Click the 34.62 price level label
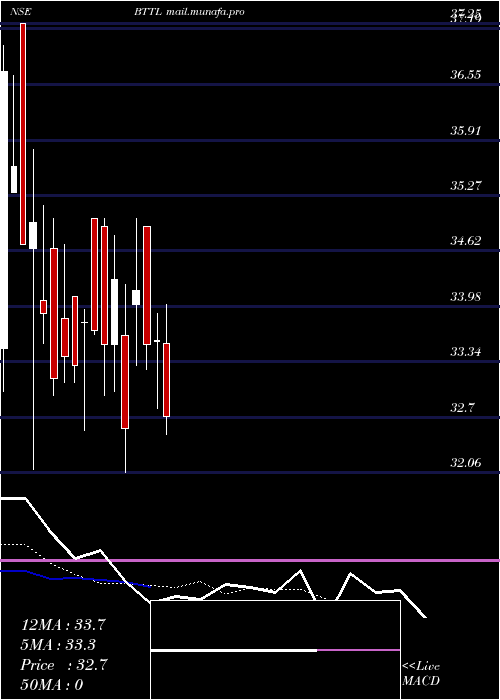500x700 pixels. point(465,241)
